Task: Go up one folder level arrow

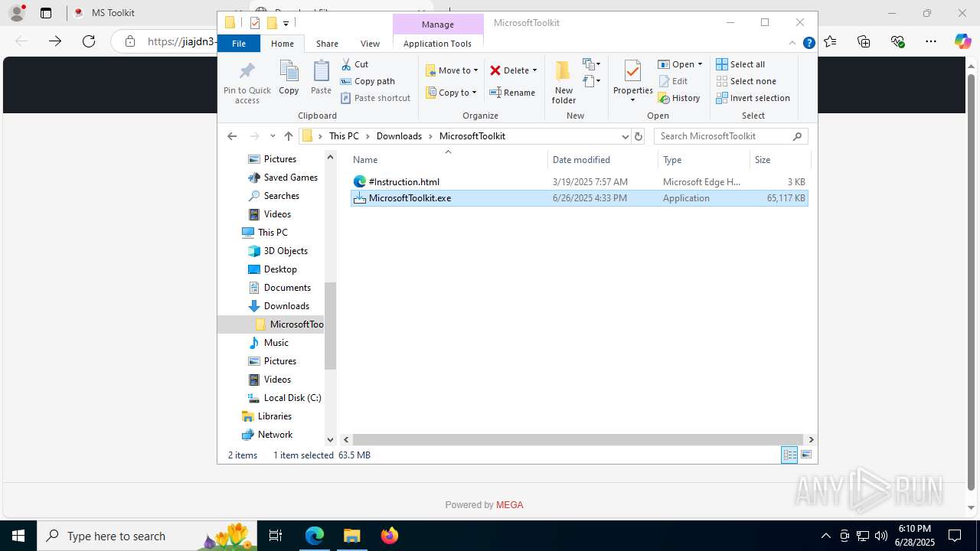Action: pos(289,136)
